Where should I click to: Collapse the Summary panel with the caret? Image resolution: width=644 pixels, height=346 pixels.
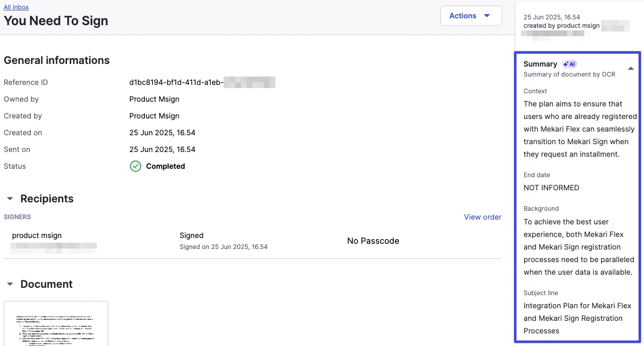[x=630, y=68]
